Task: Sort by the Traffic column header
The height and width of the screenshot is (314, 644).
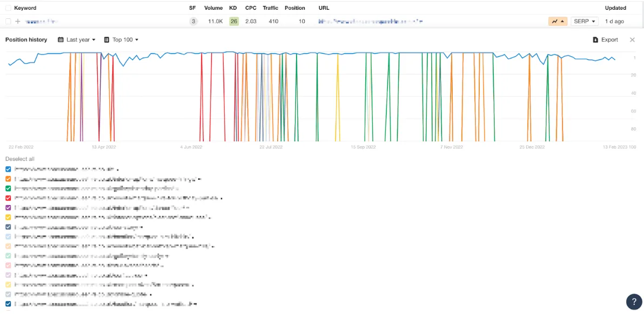Action: tap(271, 8)
